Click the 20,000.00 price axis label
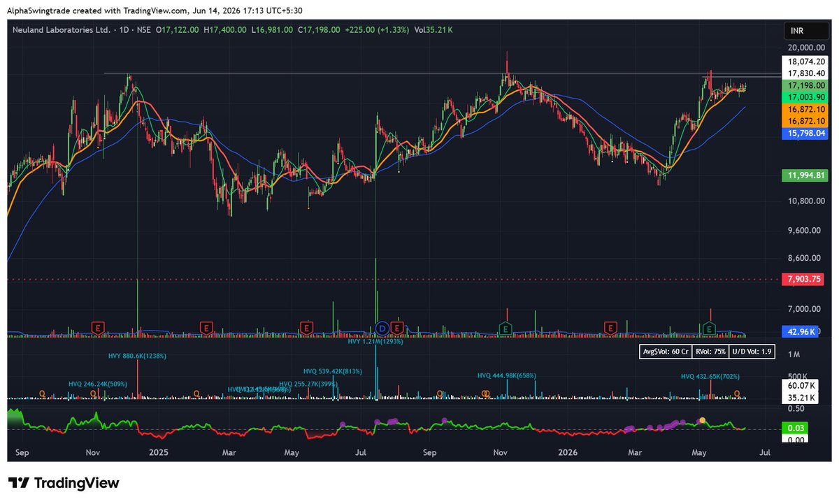 coord(805,48)
